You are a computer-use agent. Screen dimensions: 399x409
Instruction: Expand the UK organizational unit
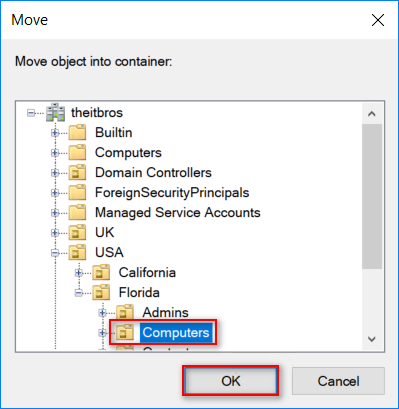tap(55, 233)
